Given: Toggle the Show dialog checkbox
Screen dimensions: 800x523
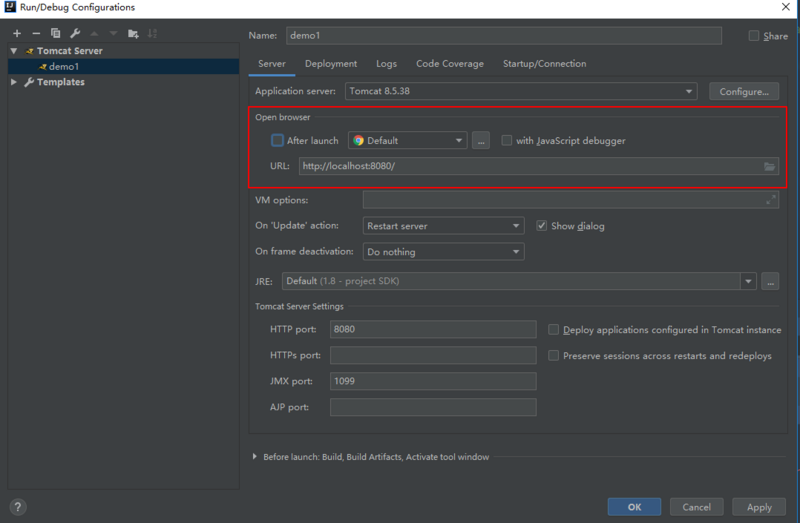Looking at the screenshot, I should click(x=542, y=226).
